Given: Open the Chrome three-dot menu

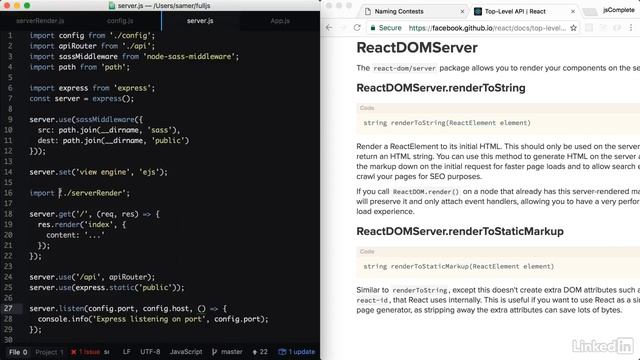Looking at the screenshot, I should 631,28.
